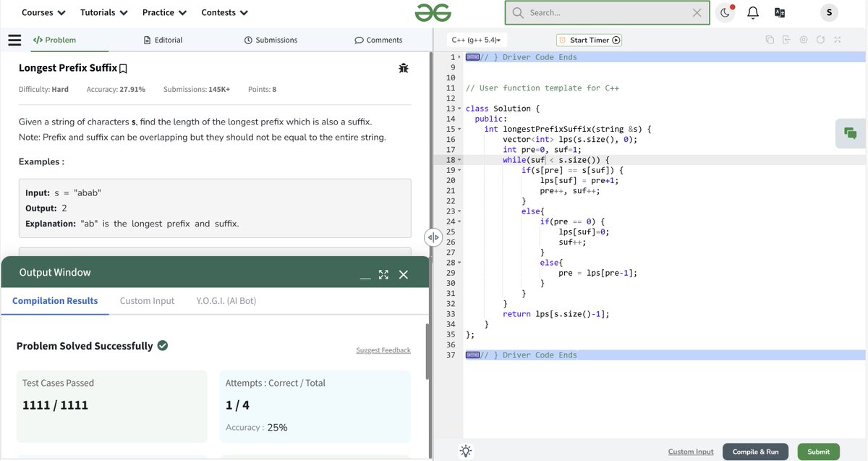Select the Custom Input tab
This screenshot has width=868, height=461.
coord(147,301)
